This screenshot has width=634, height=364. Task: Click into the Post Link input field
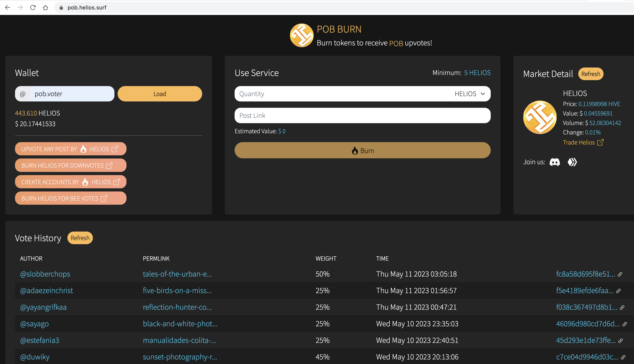pos(362,115)
